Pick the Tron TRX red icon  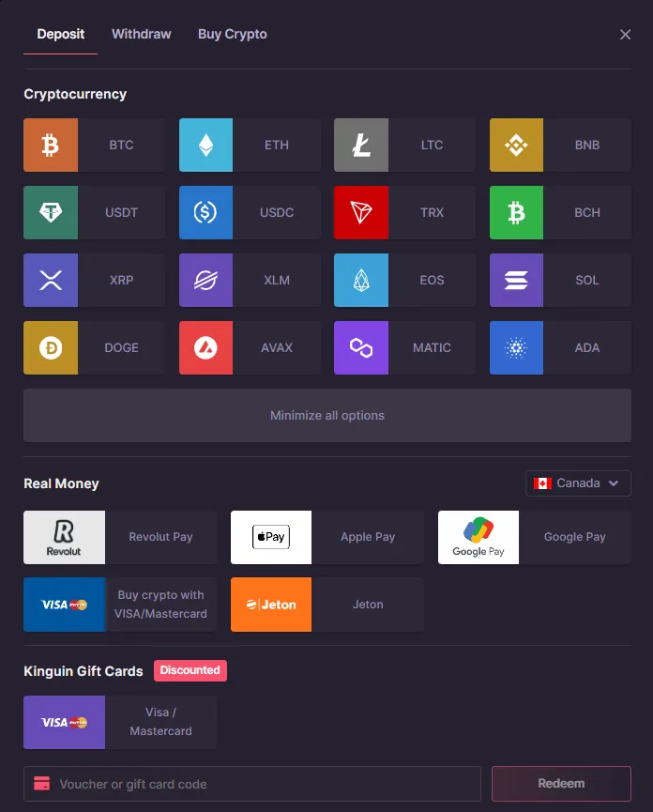(x=361, y=212)
